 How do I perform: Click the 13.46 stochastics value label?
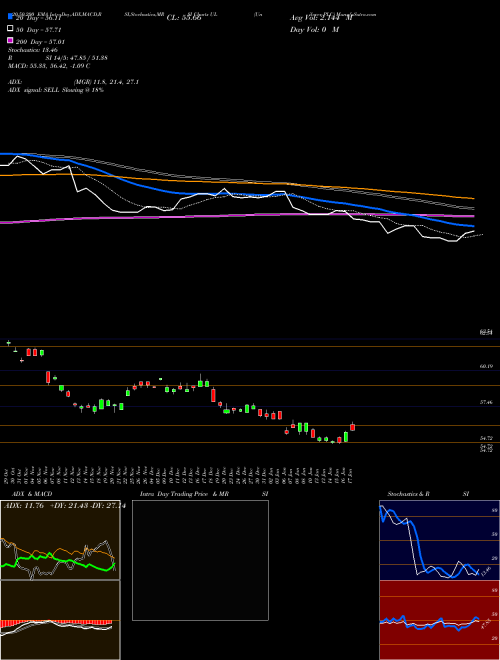pyautogui.click(x=486, y=571)
